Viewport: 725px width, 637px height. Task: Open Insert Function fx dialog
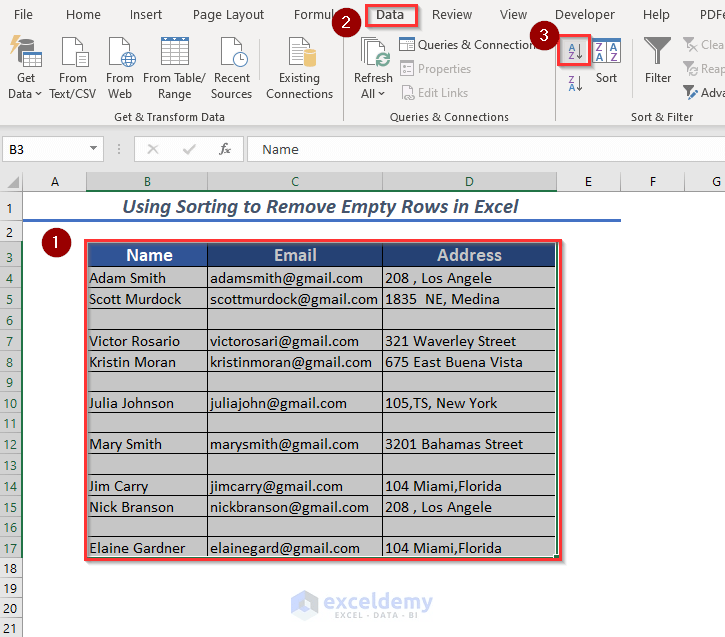[x=225, y=149]
